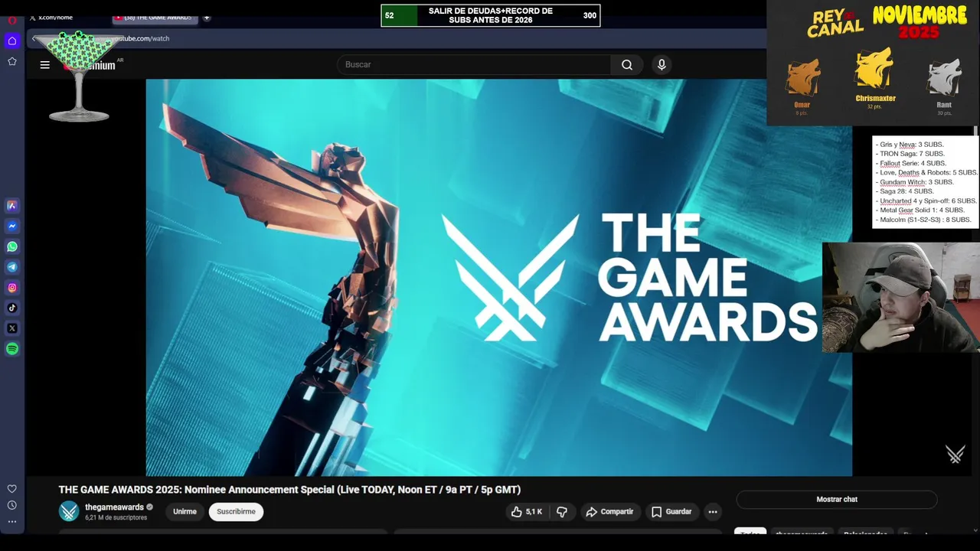980x551 pixels.
Task: Click the Guardar save button
Action: click(671, 512)
